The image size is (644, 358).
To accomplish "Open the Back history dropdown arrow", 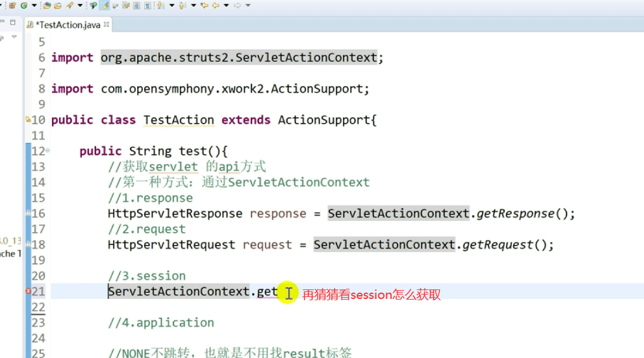I will pyautogui.click(x=226, y=6).
